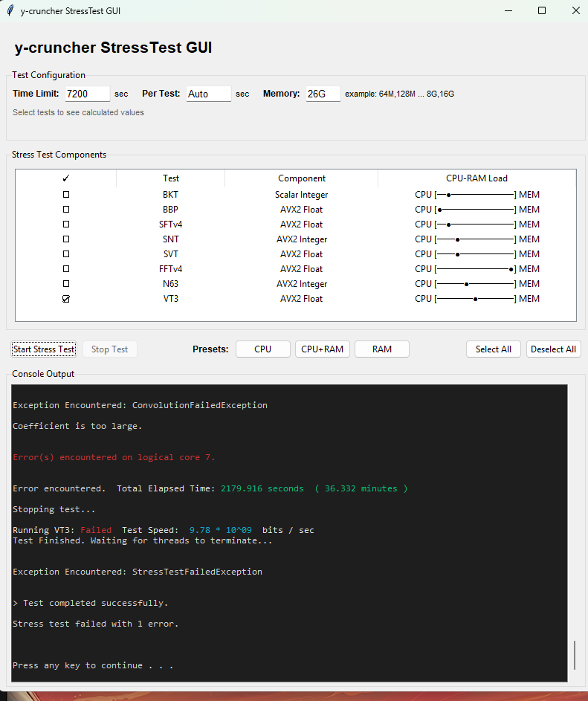Click the red 'Failed' status in console

(x=96, y=530)
